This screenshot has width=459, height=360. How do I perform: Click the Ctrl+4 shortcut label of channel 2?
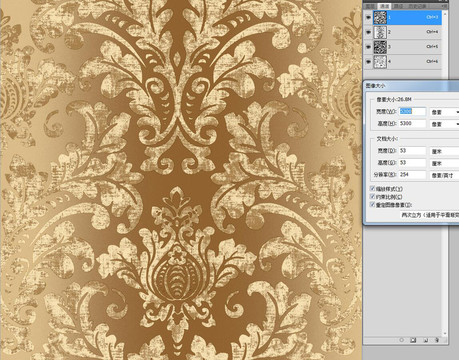point(432,32)
